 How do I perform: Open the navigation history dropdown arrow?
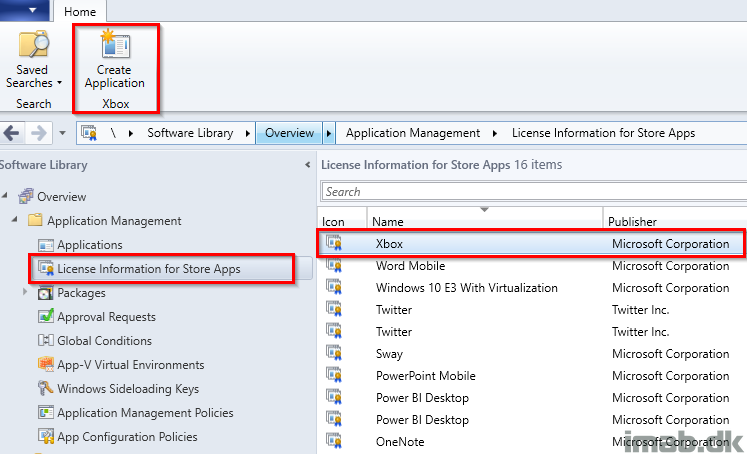(x=62, y=133)
